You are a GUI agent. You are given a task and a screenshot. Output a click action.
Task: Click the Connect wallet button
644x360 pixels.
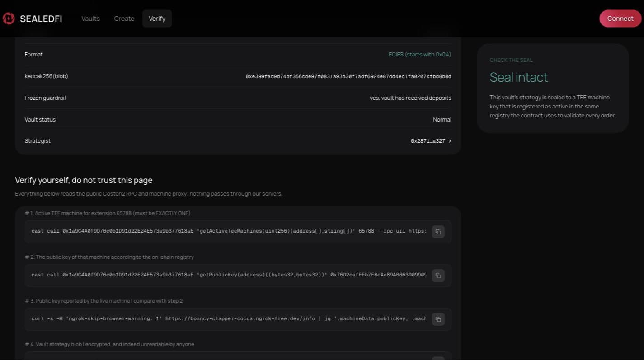coord(620,19)
